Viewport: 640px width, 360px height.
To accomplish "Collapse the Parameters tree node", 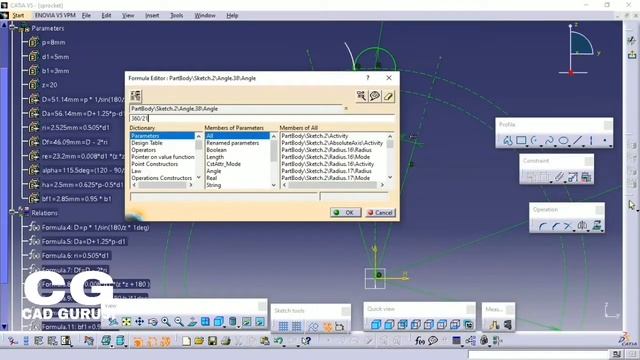I will (x=12, y=28).
